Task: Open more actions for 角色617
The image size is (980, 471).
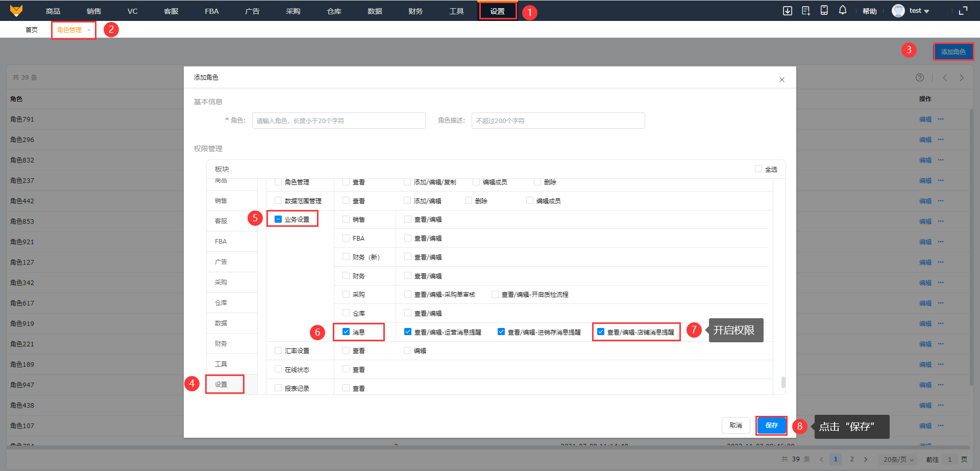Action: [941, 303]
